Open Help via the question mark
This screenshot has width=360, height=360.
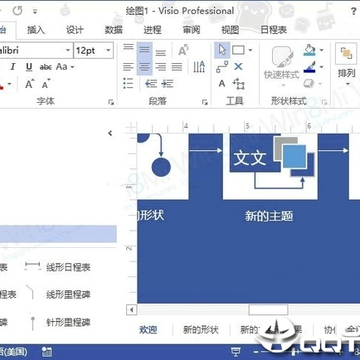click(x=354, y=11)
